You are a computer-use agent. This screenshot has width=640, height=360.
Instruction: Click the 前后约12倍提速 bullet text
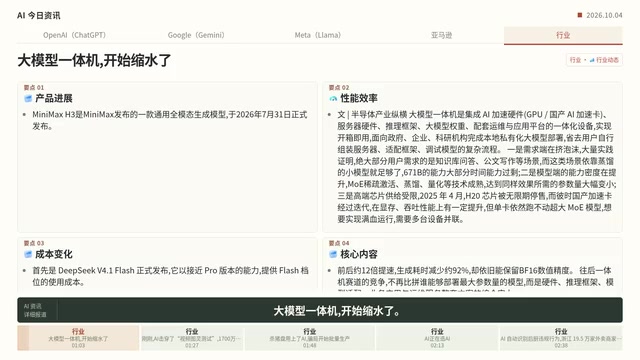click(475, 280)
